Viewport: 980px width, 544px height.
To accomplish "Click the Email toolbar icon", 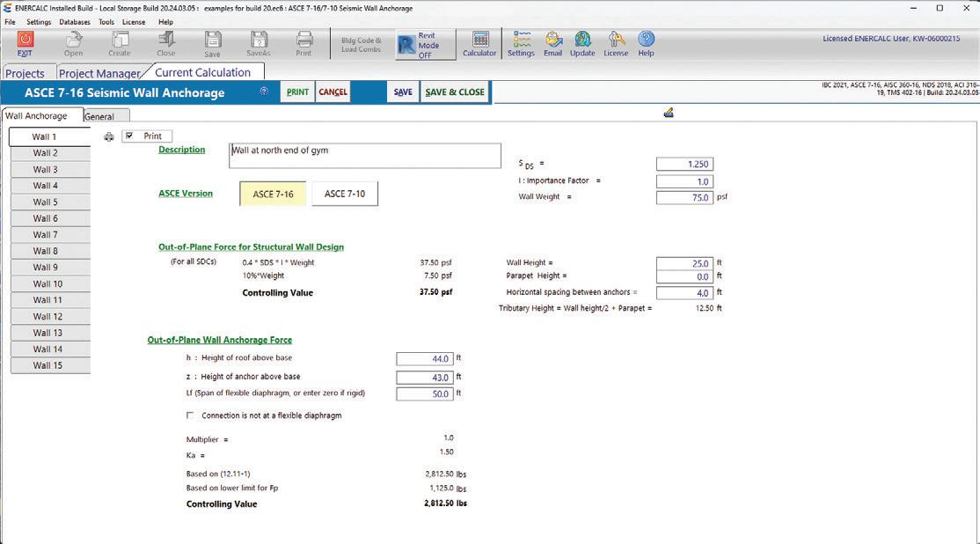I will [552, 44].
